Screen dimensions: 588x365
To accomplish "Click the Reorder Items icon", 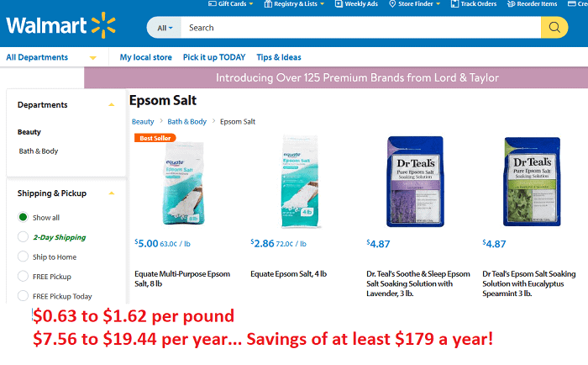I will click(x=512, y=4).
